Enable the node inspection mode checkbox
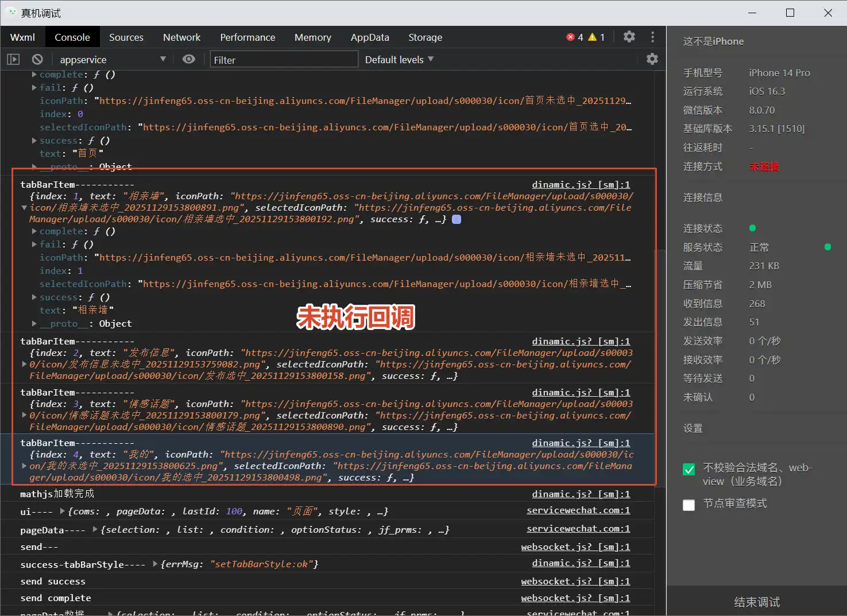 [x=689, y=505]
